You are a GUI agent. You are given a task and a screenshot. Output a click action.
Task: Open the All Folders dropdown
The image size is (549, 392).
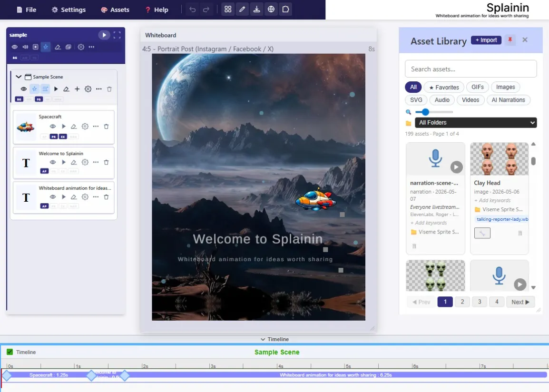tap(475, 123)
